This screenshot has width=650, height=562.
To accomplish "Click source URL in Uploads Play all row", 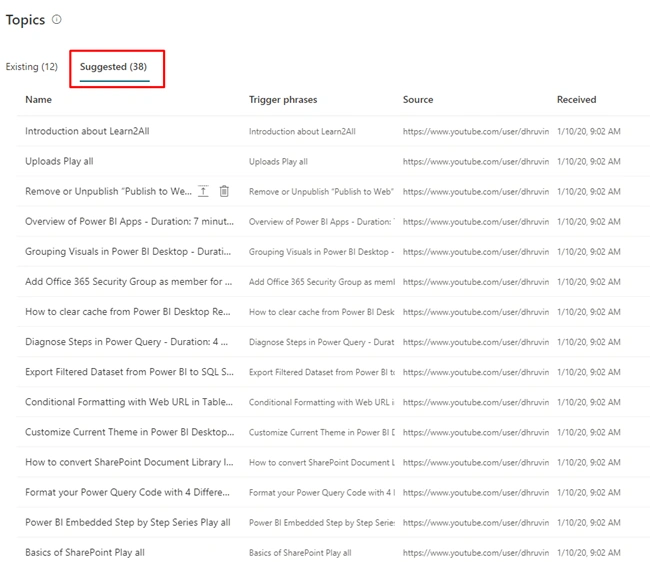I will coord(476,162).
